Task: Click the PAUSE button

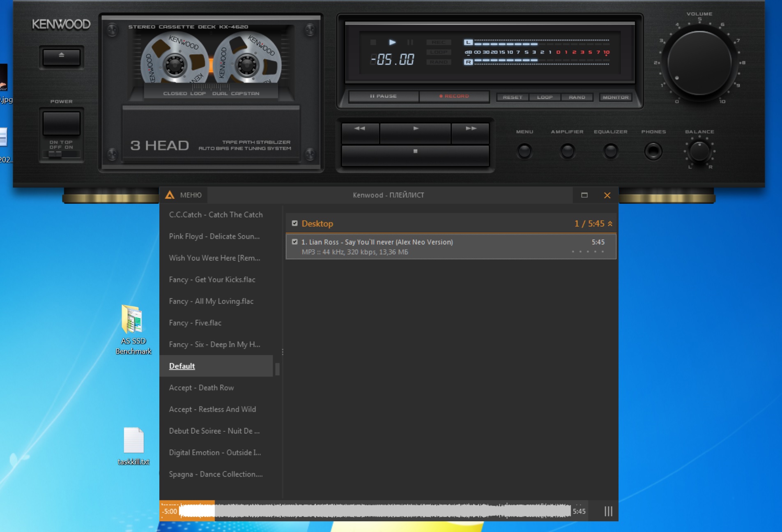Action: point(383,96)
